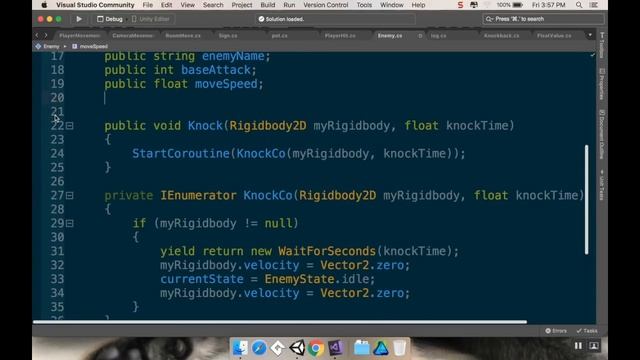Open the Trash in the Dock
640x360 pixels.
click(x=400, y=348)
